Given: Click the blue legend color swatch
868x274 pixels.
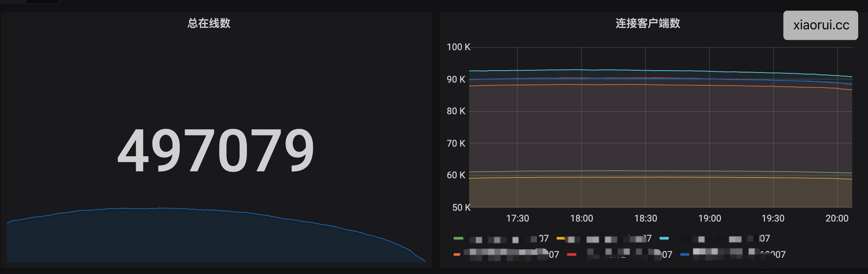Looking at the screenshot, I should coord(685,255).
